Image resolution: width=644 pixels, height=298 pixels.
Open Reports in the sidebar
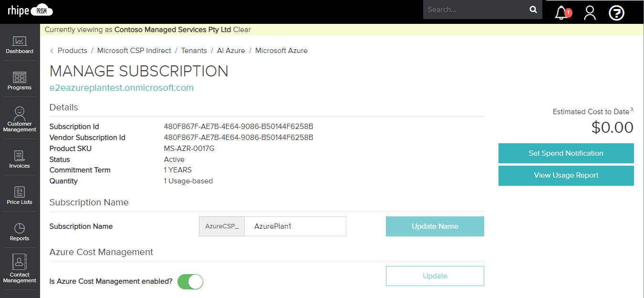20,232
